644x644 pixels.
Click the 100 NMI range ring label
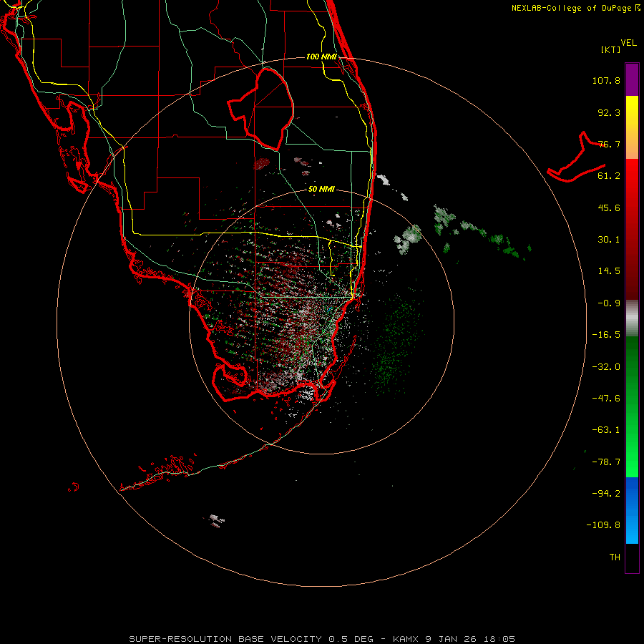(x=321, y=57)
